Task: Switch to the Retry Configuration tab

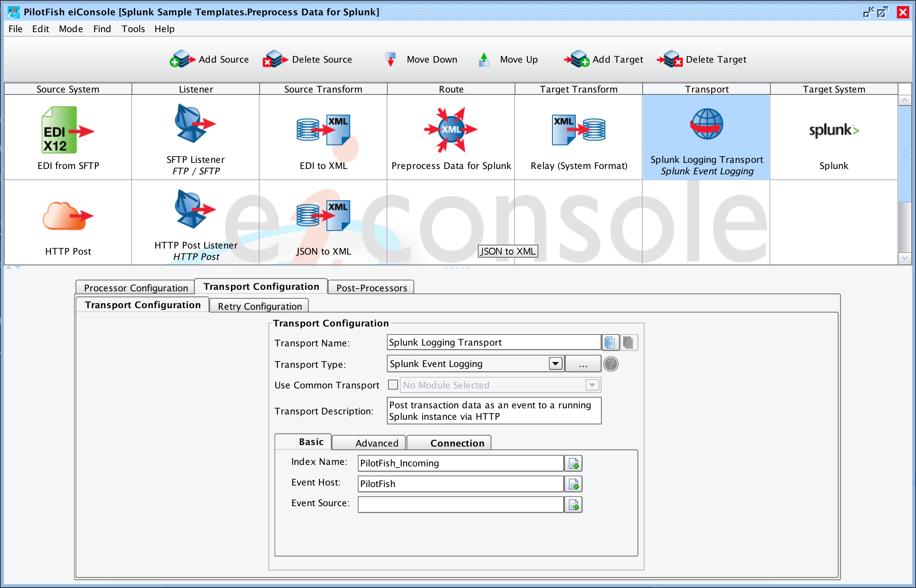Action: pos(260,306)
